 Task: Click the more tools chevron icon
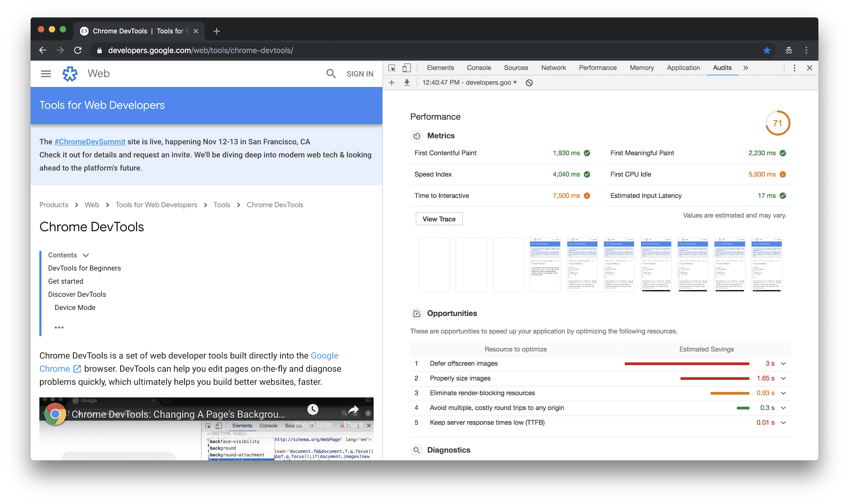746,67
